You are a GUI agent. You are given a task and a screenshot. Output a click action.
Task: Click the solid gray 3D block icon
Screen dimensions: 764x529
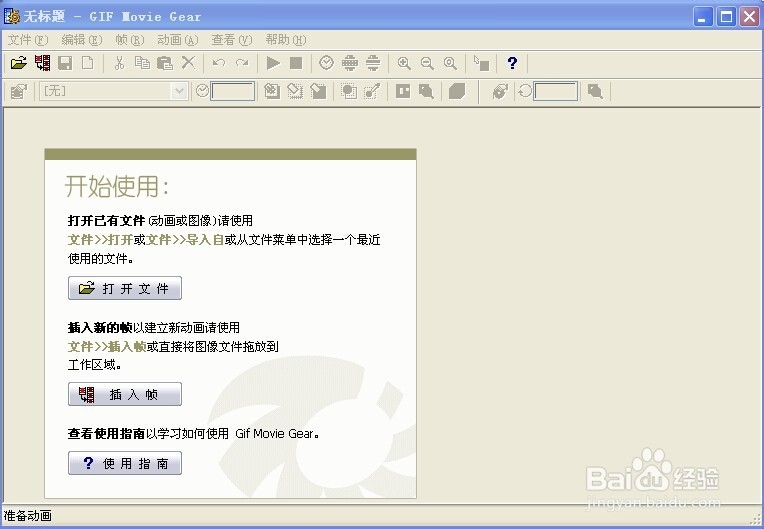tap(457, 91)
